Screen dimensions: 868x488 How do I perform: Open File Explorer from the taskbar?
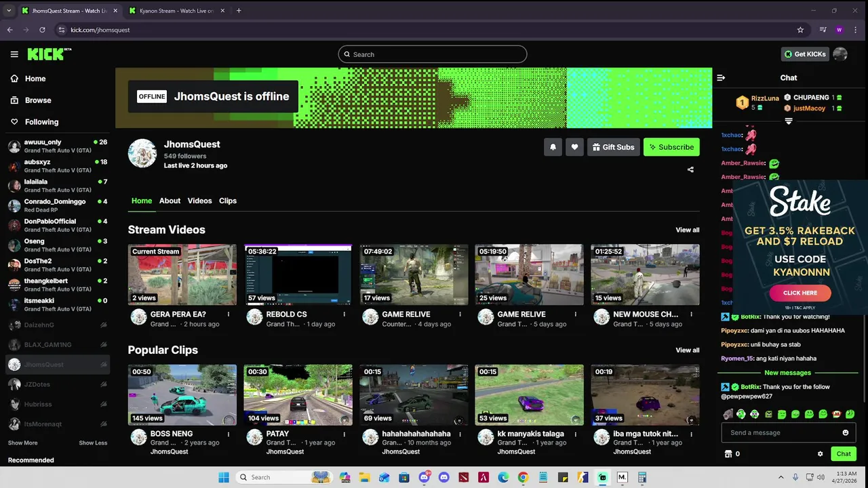point(364,477)
